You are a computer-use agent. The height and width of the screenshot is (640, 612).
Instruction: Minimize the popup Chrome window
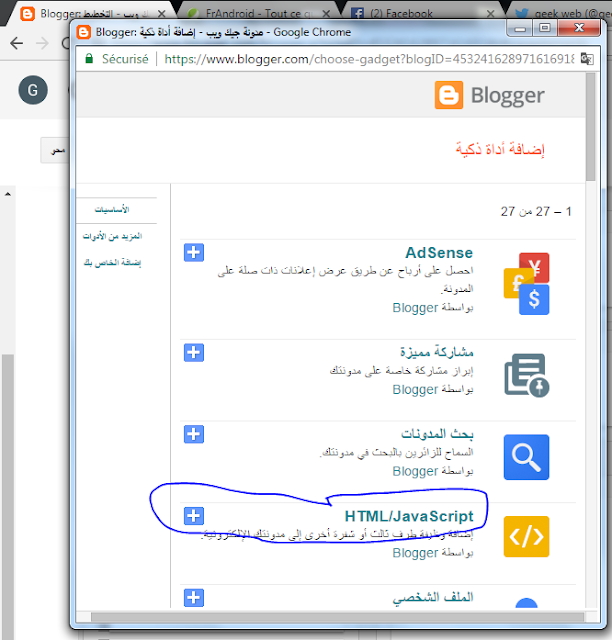coord(519,29)
